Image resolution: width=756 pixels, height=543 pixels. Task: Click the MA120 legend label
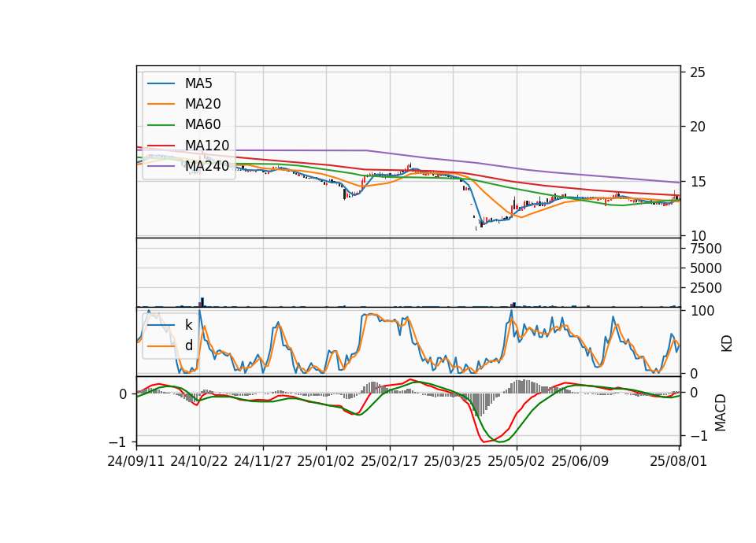coord(207,146)
